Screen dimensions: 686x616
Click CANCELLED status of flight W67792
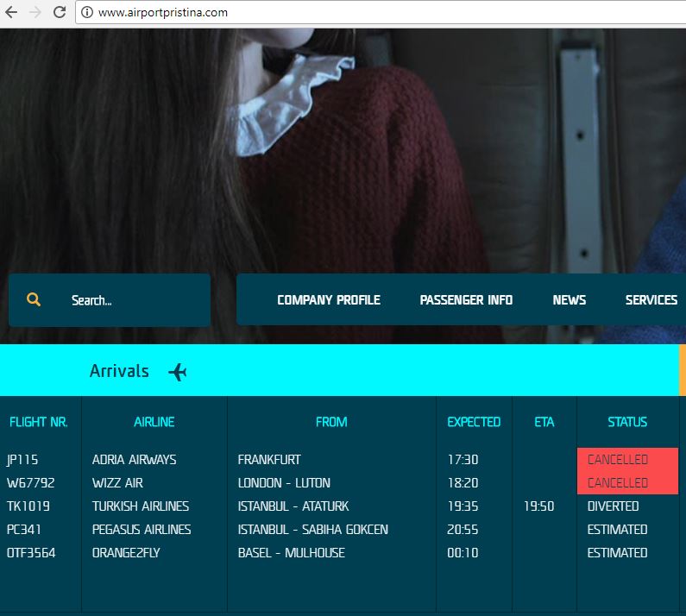tap(618, 483)
